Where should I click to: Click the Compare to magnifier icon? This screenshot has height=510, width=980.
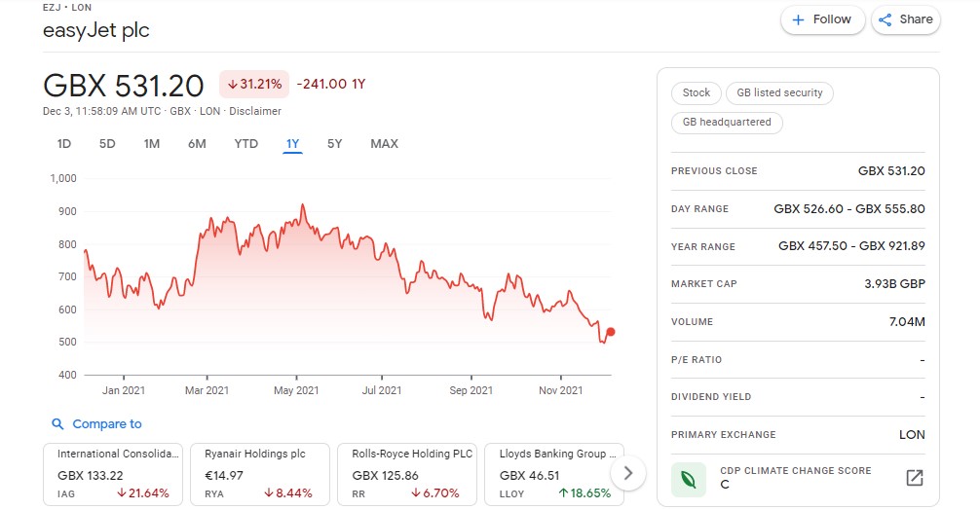click(57, 424)
